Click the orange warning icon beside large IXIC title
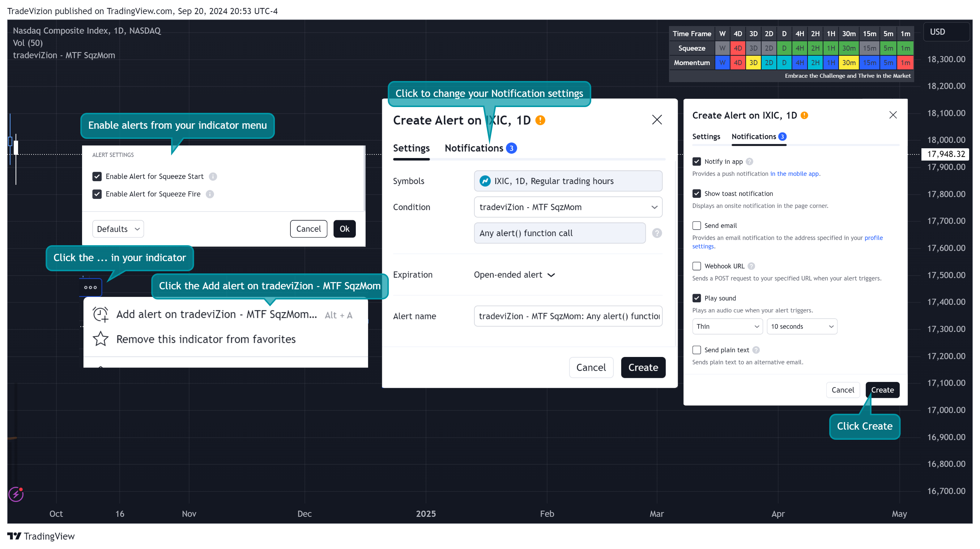980x549 pixels. [x=540, y=120]
